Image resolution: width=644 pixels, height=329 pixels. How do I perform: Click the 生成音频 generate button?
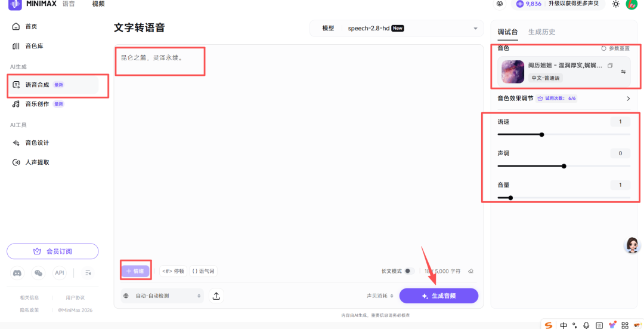click(439, 296)
